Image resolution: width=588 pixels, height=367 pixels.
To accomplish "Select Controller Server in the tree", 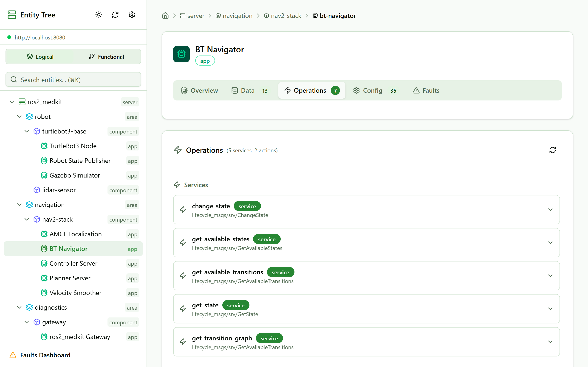I will coord(73,263).
